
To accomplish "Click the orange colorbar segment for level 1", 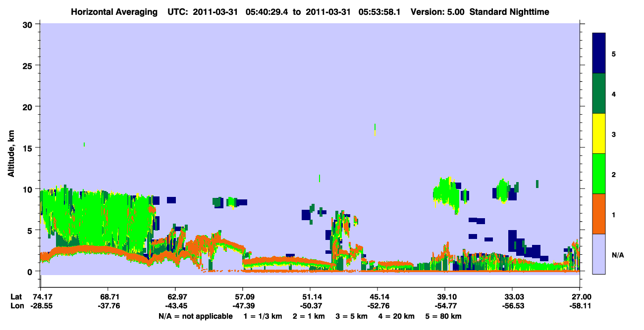I will [x=599, y=214].
